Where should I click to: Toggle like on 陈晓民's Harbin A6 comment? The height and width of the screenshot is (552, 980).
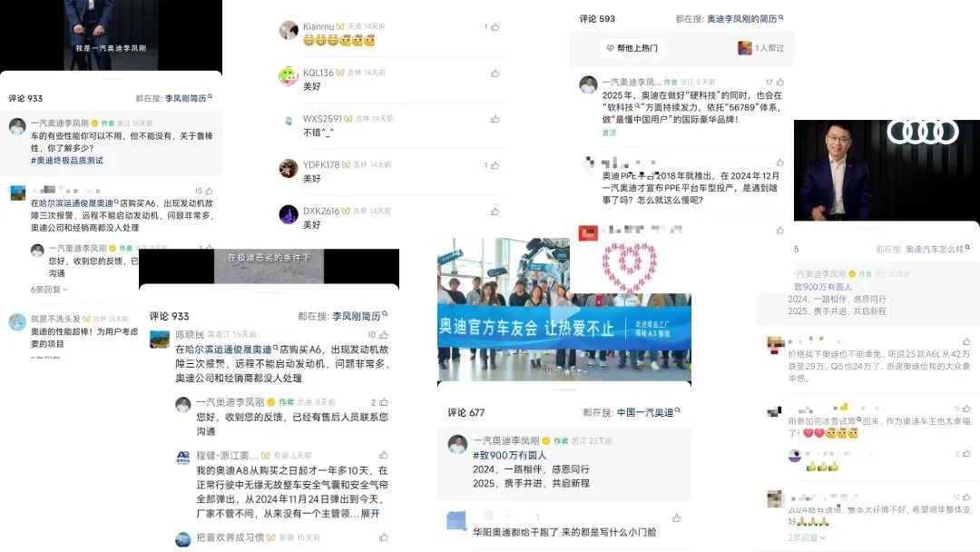(x=384, y=334)
